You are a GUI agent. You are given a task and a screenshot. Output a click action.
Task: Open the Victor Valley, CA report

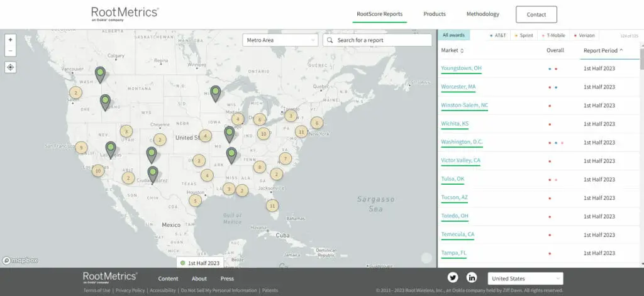pyautogui.click(x=460, y=160)
